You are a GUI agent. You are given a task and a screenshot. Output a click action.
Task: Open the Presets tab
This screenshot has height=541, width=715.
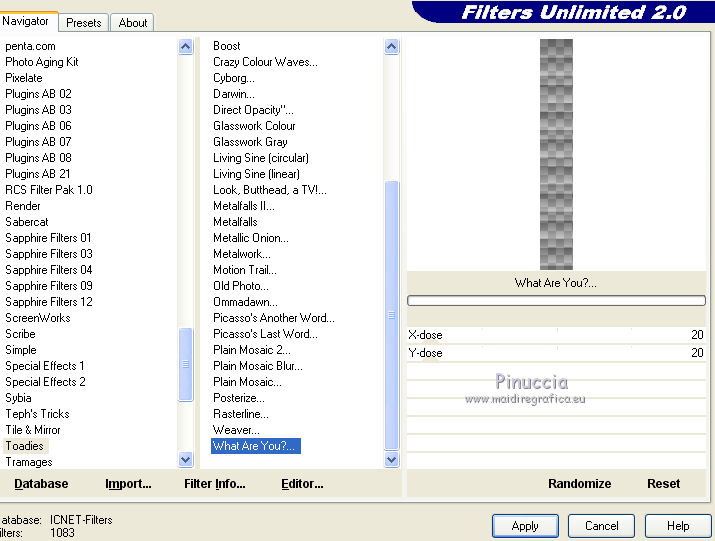83,22
